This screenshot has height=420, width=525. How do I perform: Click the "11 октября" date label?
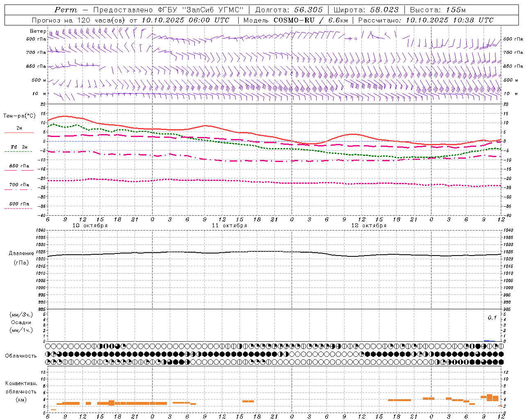pyautogui.click(x=230, y=225)
